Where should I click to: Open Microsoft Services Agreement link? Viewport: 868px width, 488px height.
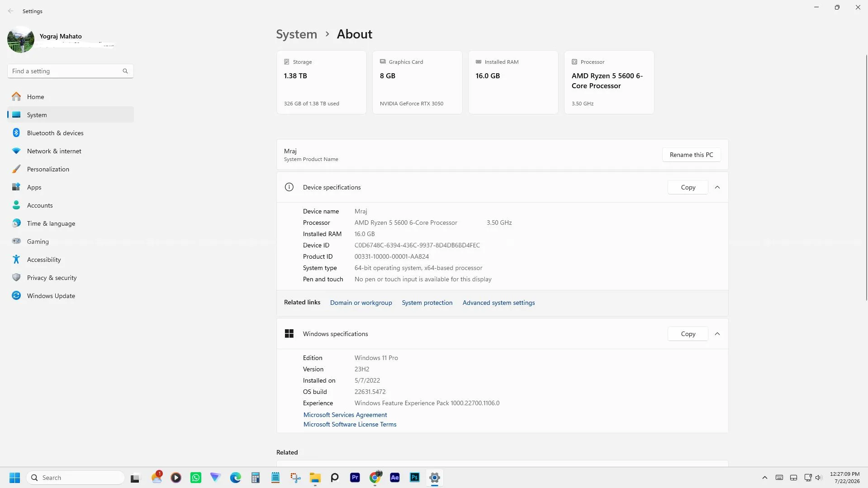click(345, 415)
